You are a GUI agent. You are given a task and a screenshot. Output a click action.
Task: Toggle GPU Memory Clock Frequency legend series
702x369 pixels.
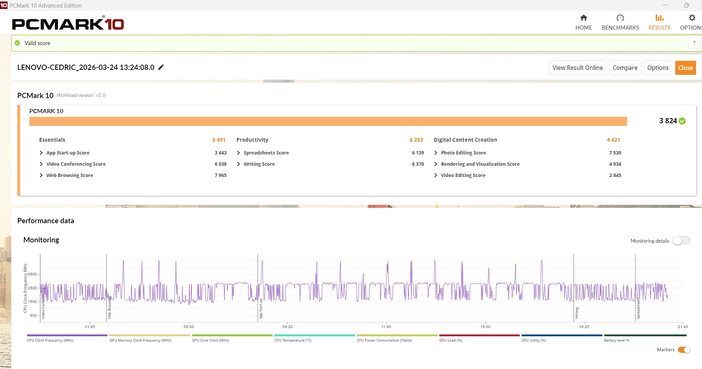pos(149,338)
